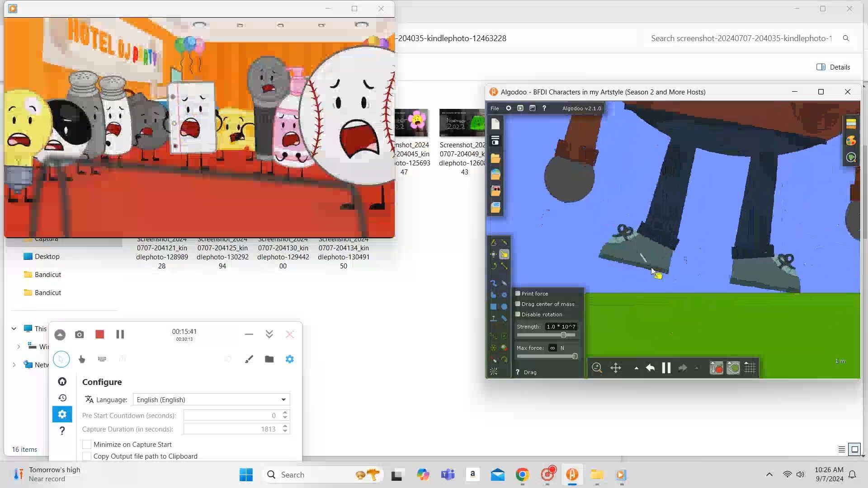Show hidden tray icons chevron
The height and width of the screenshot is (488, 868).
[769, 474]
